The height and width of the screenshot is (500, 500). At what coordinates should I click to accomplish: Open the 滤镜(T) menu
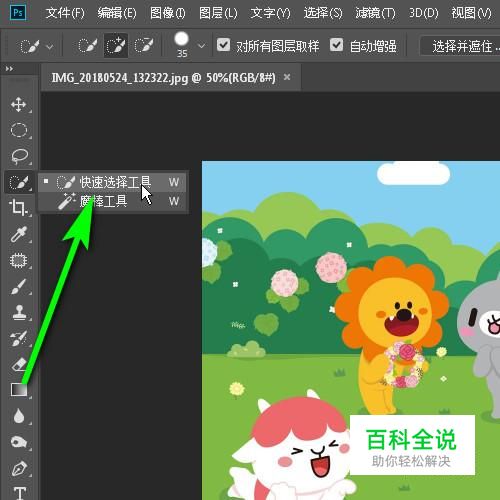[x=375, y=13]
